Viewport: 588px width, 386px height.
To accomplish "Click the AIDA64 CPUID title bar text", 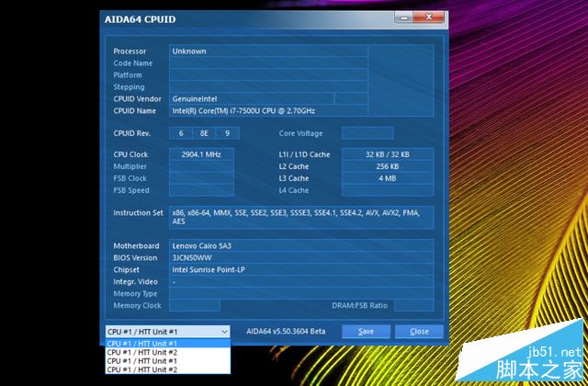I will [x=140, y=19].
